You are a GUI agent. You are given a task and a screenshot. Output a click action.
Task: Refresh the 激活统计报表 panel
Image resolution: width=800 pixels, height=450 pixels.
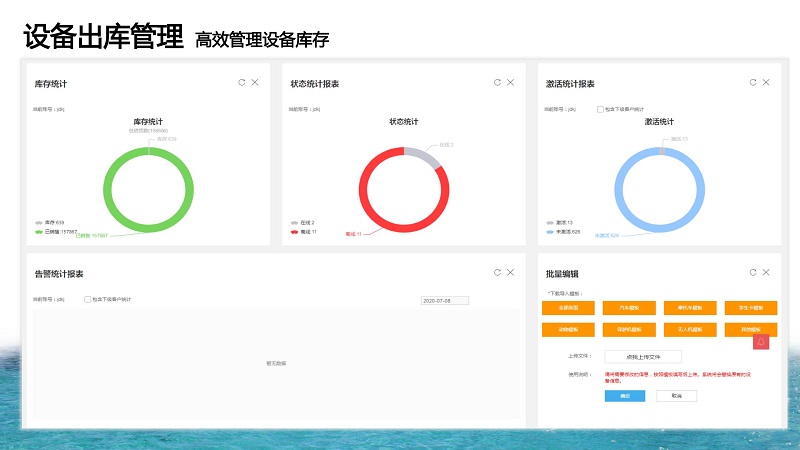click(753, 83)
